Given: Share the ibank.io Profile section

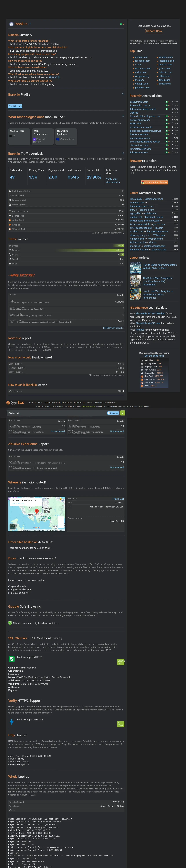Looking at the screenshot, I should pyautogui.click(x=123, y=94).
